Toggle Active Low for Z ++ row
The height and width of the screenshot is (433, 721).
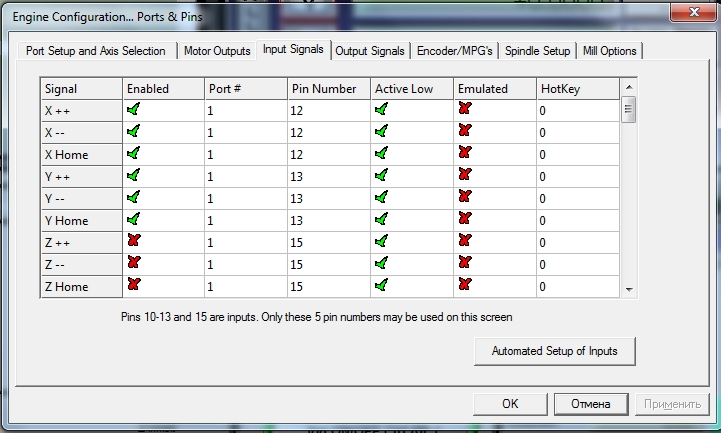pyautogui.click(x=381, y=241)
